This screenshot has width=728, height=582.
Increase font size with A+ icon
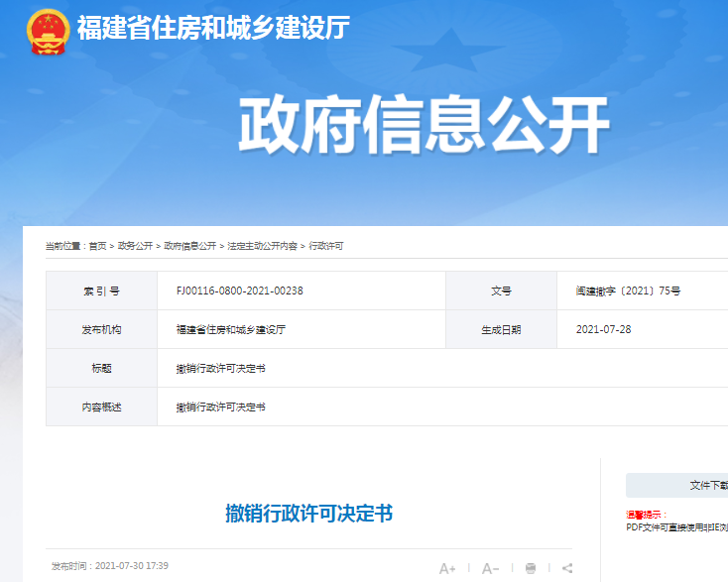447,568
